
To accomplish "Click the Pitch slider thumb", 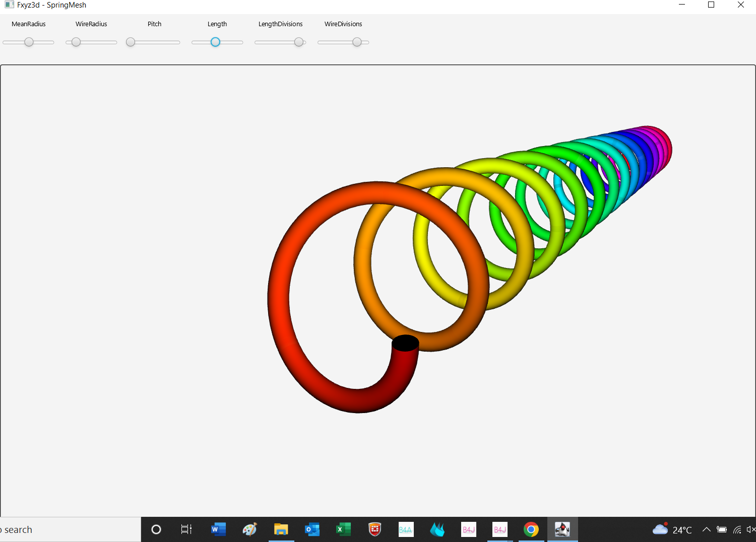I will tap(131, 42).
